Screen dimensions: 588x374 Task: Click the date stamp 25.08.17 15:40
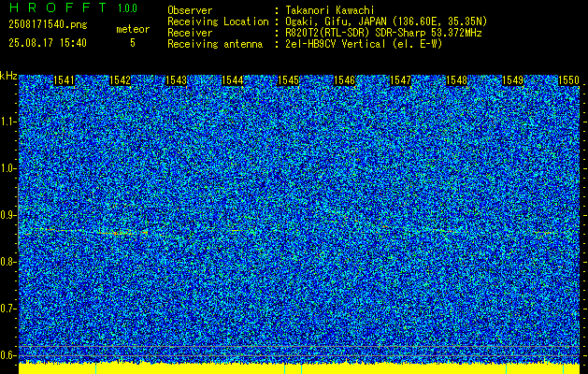(48, 43)
